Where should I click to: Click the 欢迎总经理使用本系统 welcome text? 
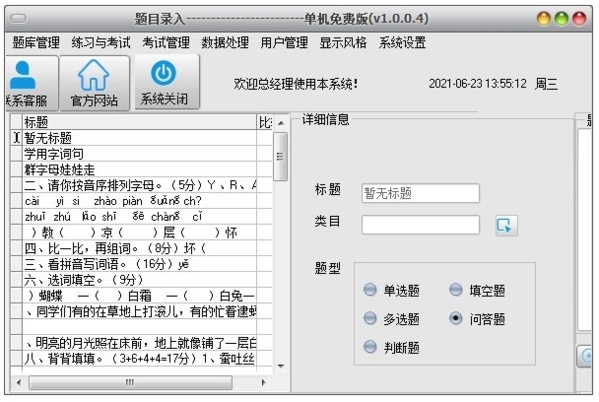[295, 84]
